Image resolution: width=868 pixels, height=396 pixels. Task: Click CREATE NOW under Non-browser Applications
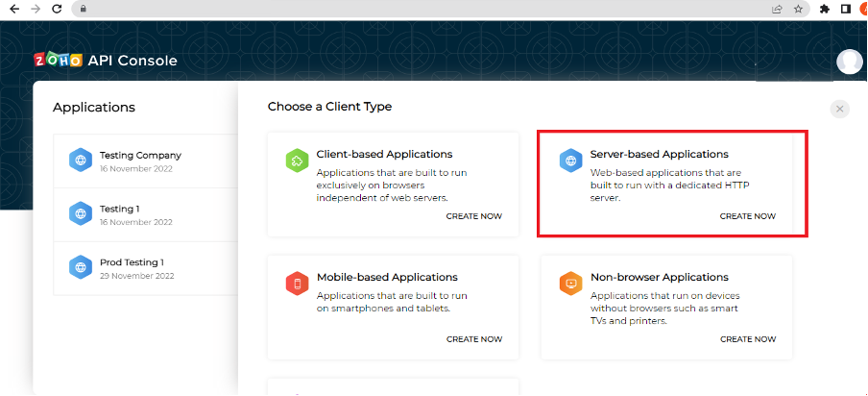[748, 339]
